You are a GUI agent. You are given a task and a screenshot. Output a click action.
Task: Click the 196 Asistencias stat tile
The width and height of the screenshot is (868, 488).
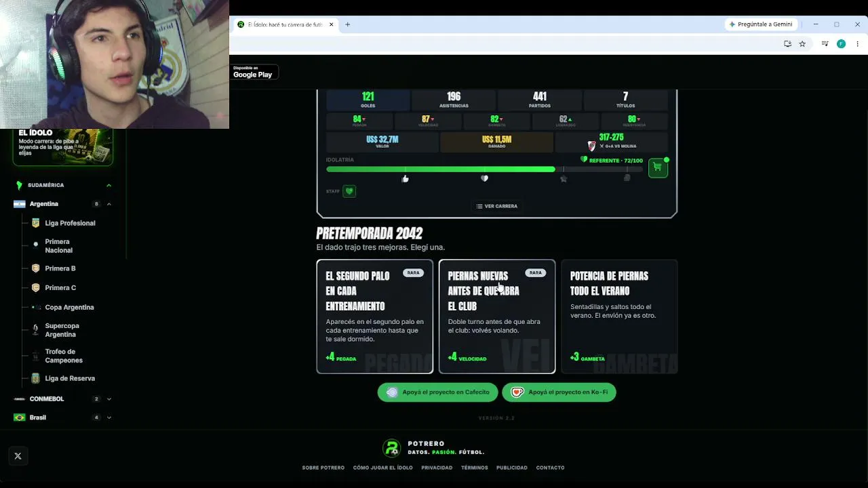click(x=454, y=100)
